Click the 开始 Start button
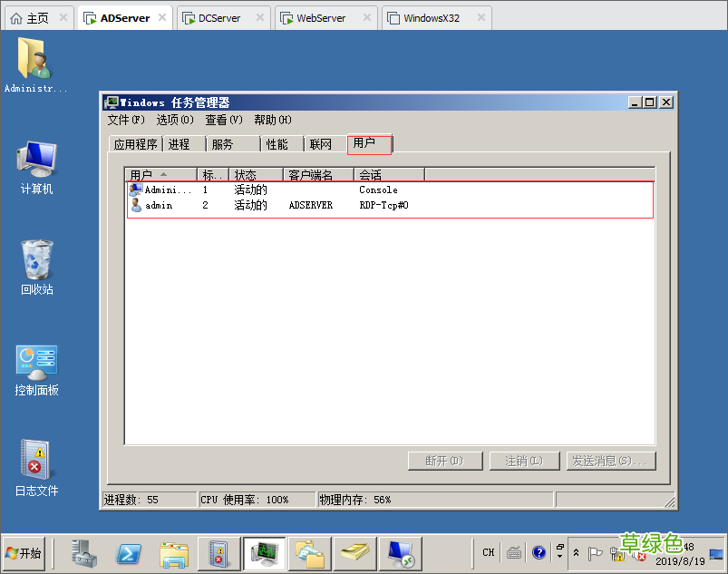728x574 pixels. pyautogui.click(x=24, y=553)
